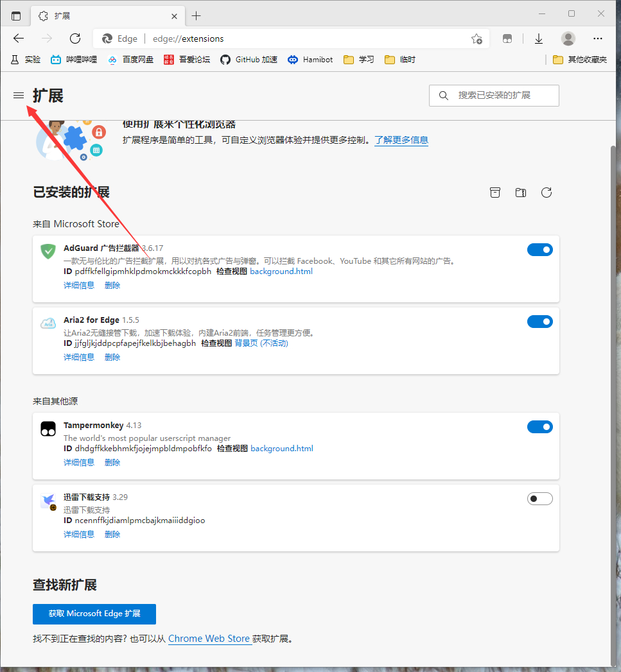
Task: Turn off the Tampermonkey toggle
Action: coord(540,427)
